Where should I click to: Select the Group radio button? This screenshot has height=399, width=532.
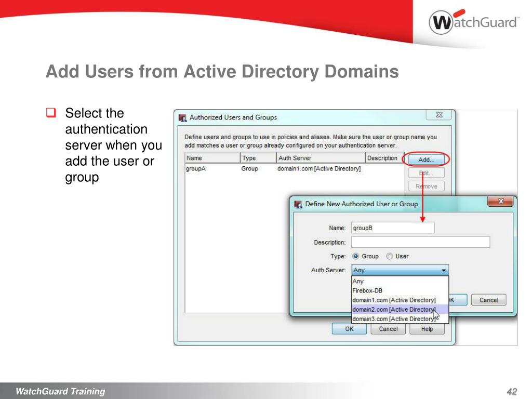pos(355,256)
